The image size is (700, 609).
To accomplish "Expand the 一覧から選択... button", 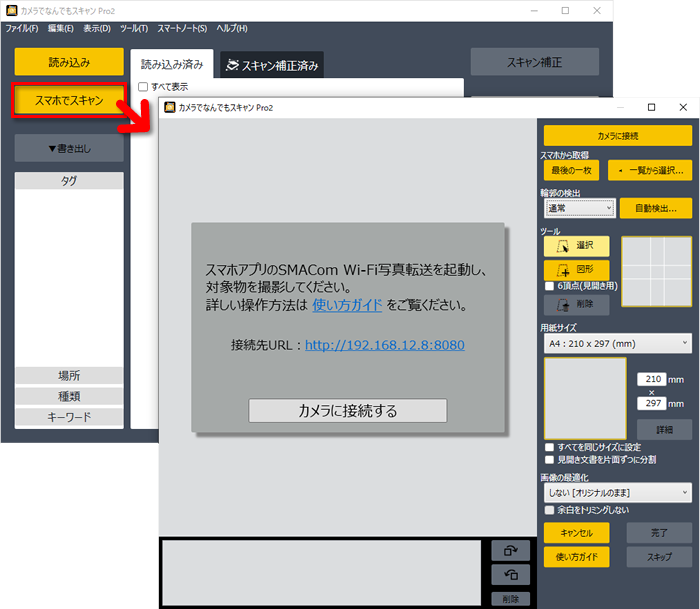I will [x=650, y=171].
